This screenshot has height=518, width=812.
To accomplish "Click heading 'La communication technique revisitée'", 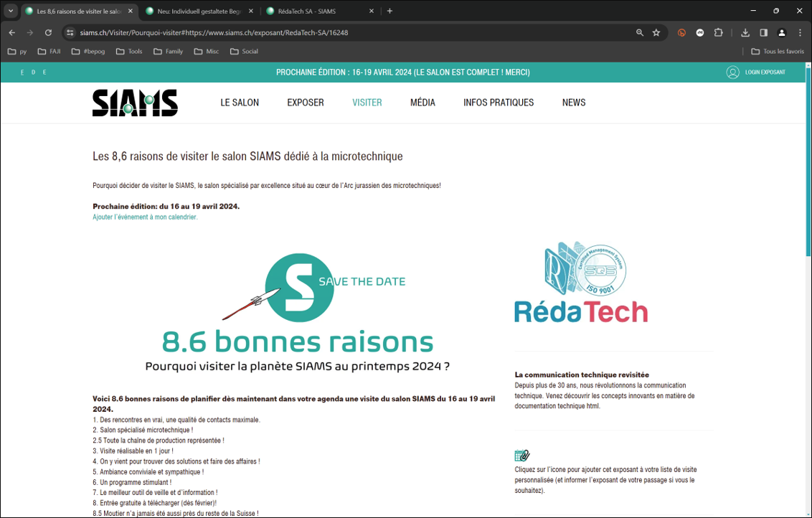I will (582, 375).
